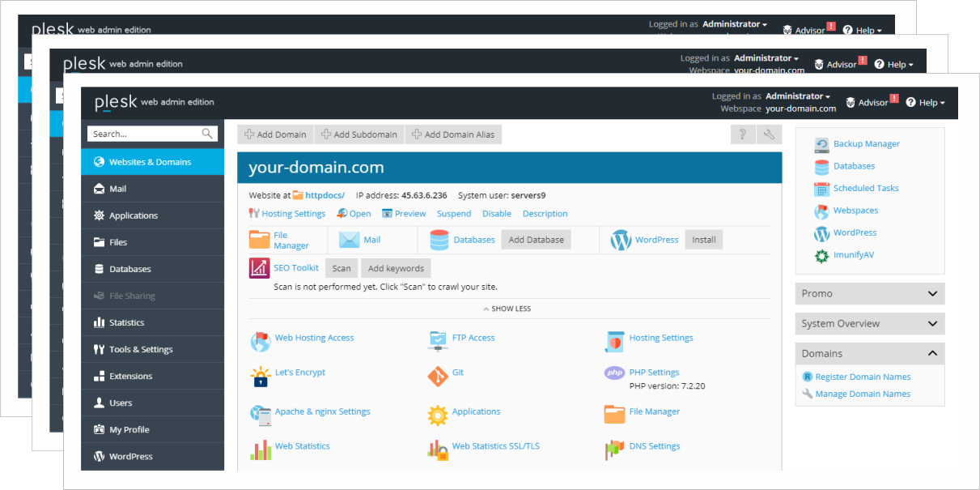Click the Add keywords button

pos(396,268)
